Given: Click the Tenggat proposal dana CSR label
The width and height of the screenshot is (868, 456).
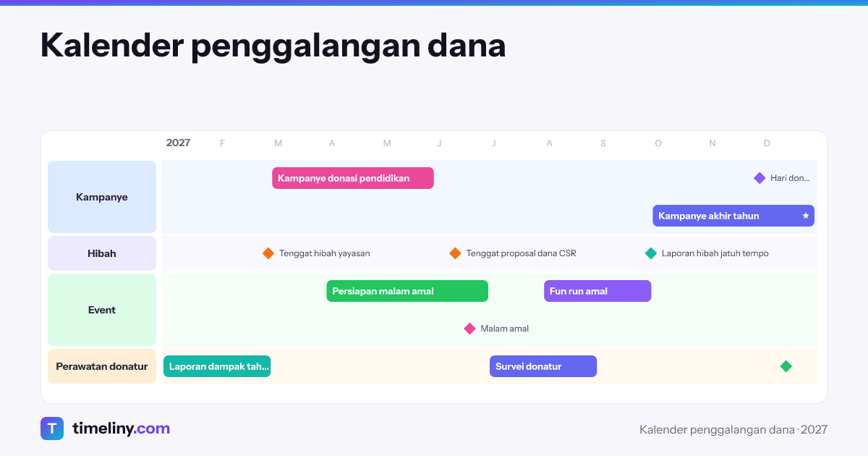Looking at the screenshot, I should [521, 253].
